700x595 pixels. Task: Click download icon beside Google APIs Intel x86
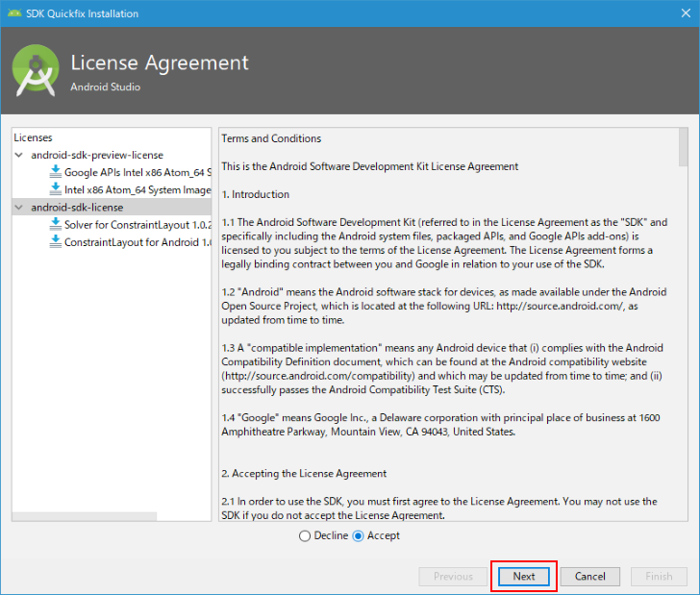tap(56, 172)
